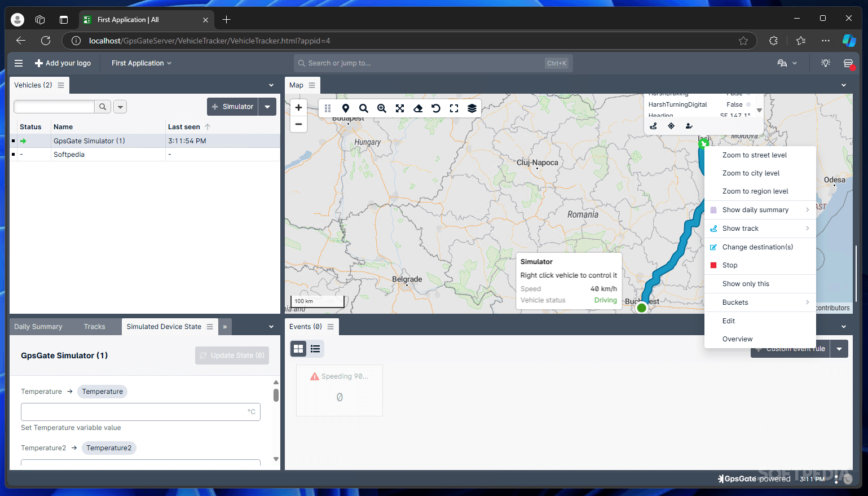868x496 pixels.
Task: Switch to the Daily Summary tab
Action: click(x=38, y=327)
